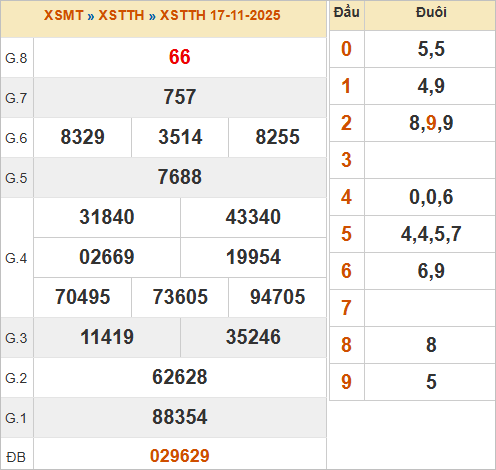
Task: Click G.3 number 35246
Action: [253, 337]
